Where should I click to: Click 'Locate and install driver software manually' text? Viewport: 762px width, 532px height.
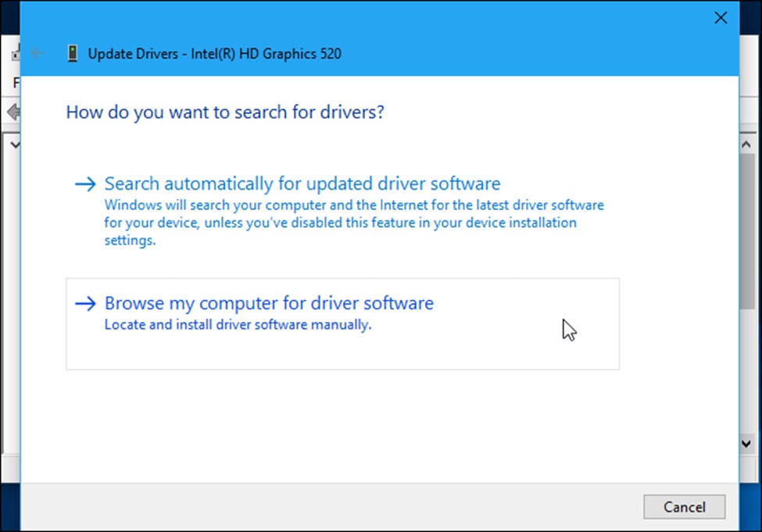click(238, 325)
